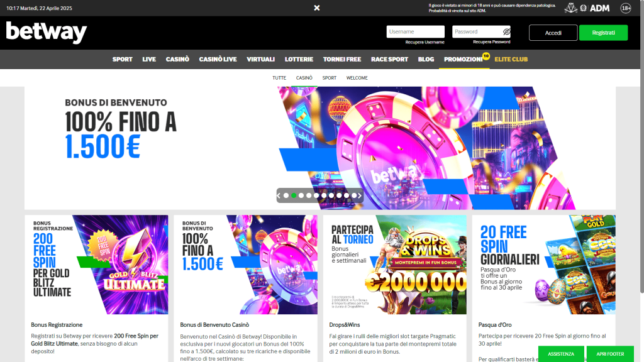Select the active green carousel dot

pyautogui.click(x=294, y=195)
